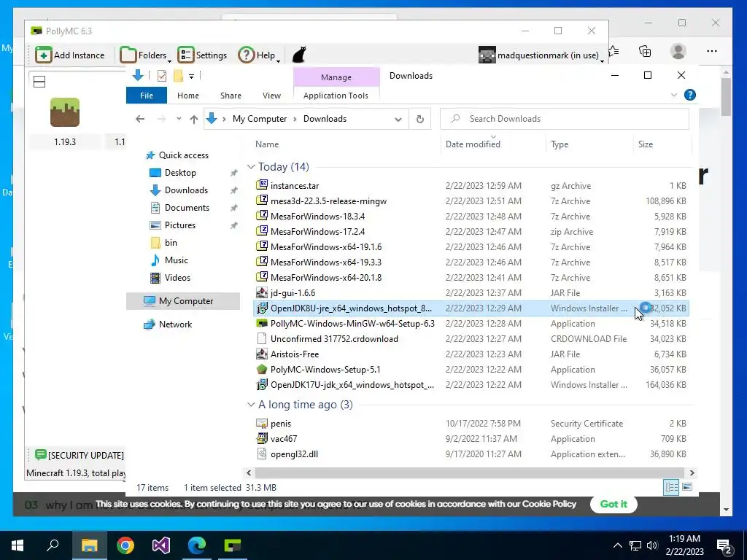This screenshot has width=747, height=560.
Task: Click the PollyMC cat icon
Action: click(298, 55)
